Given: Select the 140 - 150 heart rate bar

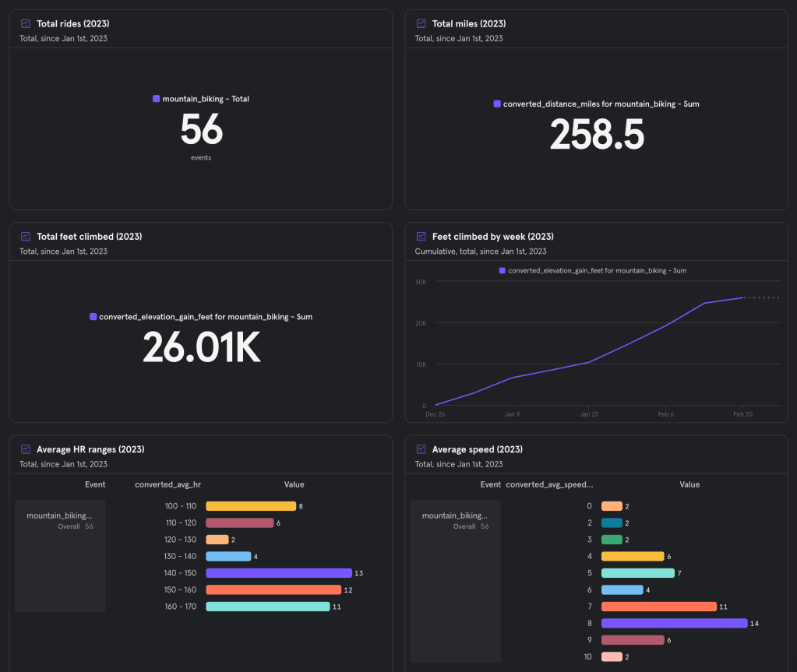Looking at the screenshot, I should (279, 573).
